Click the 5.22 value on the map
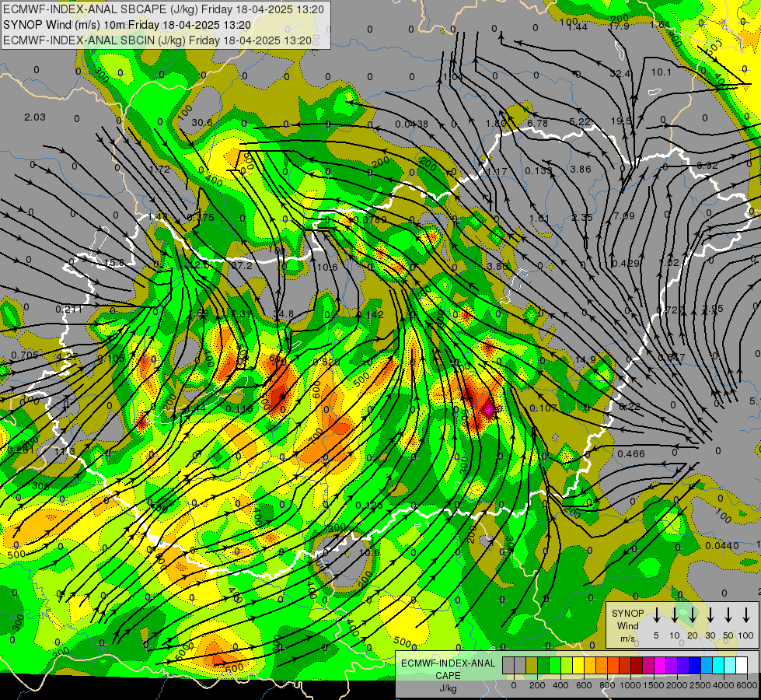 pyautogui.click(x=579, y=121)
